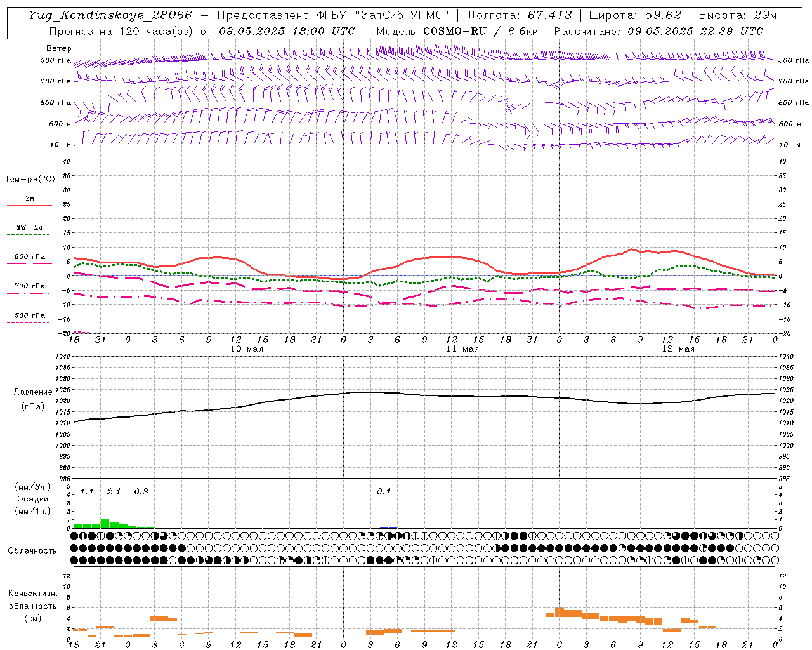812x650 pixels.
Task: Click the '11 мая' date label
Action: pyautogui.click(x=462, y=349)
